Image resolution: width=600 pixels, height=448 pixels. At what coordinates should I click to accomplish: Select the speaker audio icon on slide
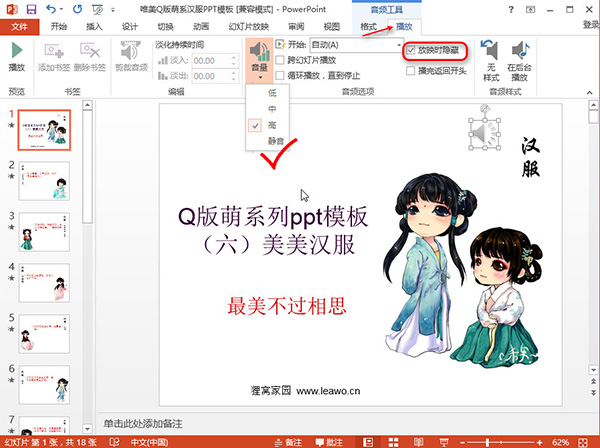[485, 134]
